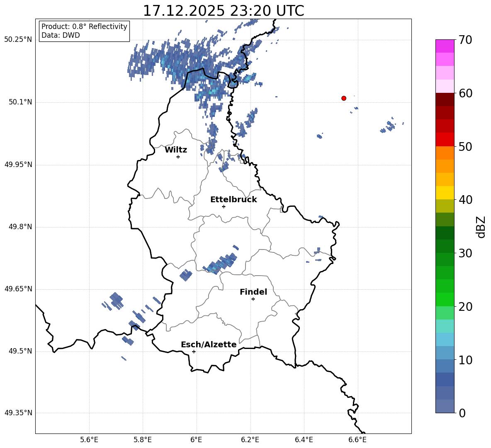Image resolution: width=491 pixels, height=448 pixels.
Task: Click the 49.35°N latitude label
Action: 18,413
